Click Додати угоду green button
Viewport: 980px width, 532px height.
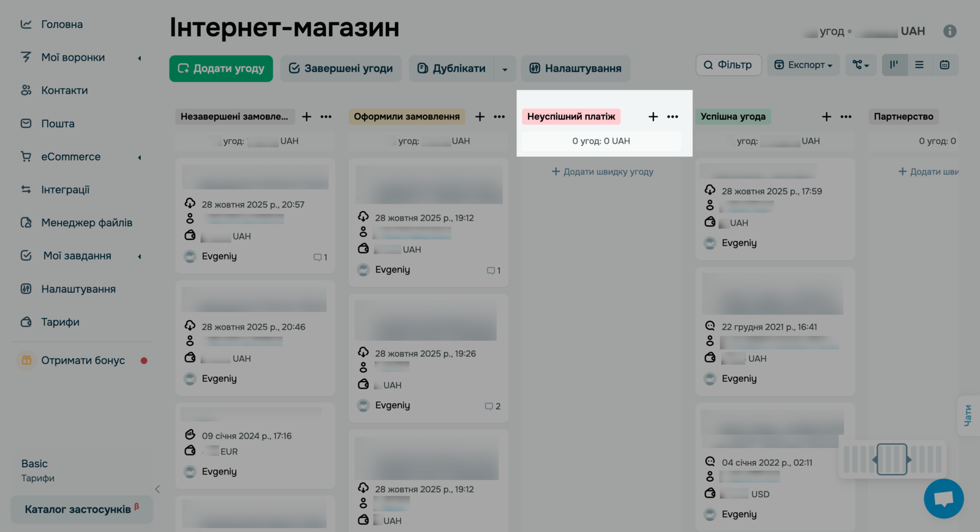221,69
